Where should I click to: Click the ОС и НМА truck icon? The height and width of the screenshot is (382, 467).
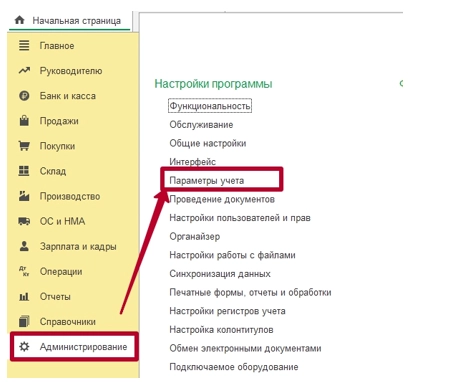[x=24, y=221]
